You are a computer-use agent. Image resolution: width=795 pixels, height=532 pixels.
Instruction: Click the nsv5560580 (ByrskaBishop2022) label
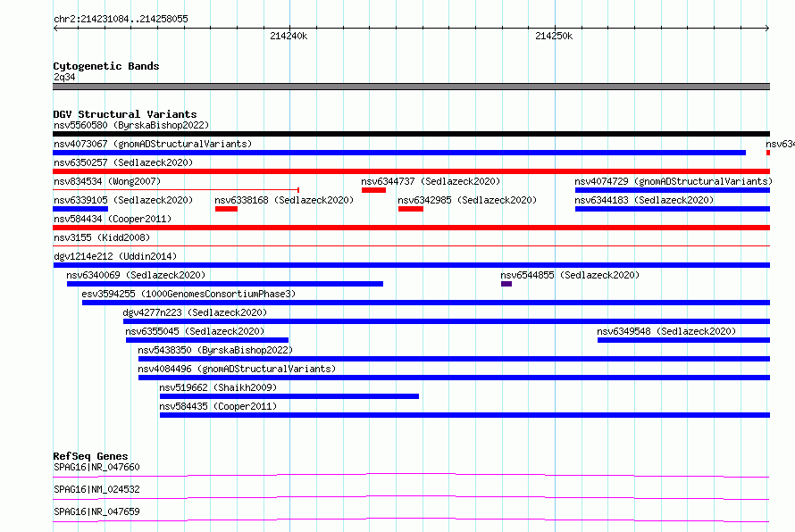tap(131, 125)
